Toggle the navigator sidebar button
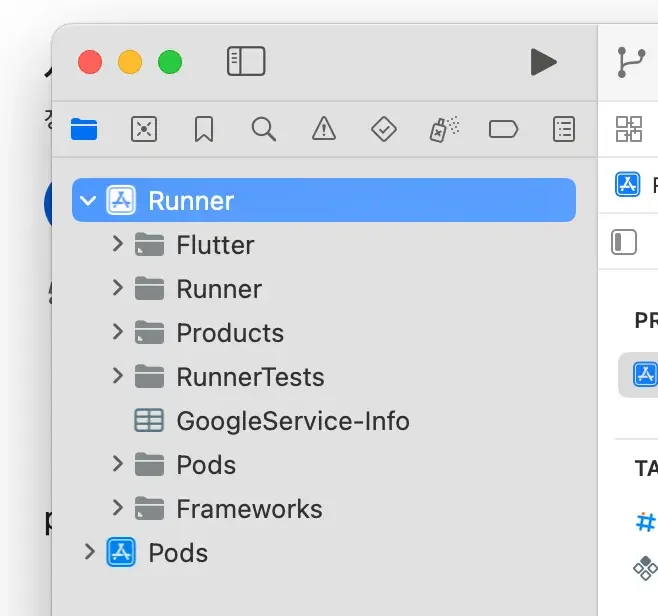 coord(246,61)
